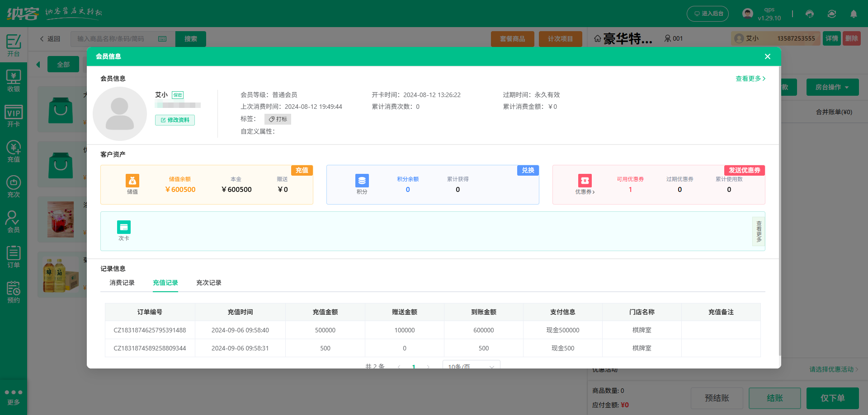This screenshot has height=415, width=868.
Task: Click the 储值 stored-value wallet icon
Action: [x=132, y=181]
